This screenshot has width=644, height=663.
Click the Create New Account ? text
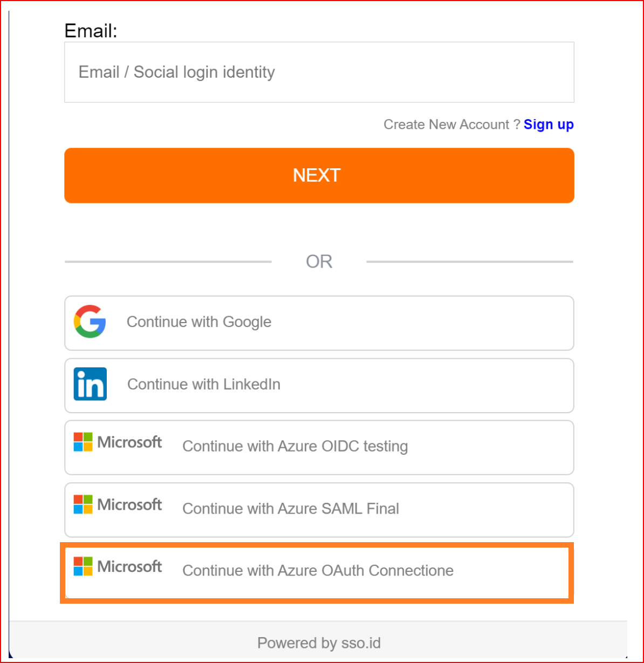coord(452,125)
